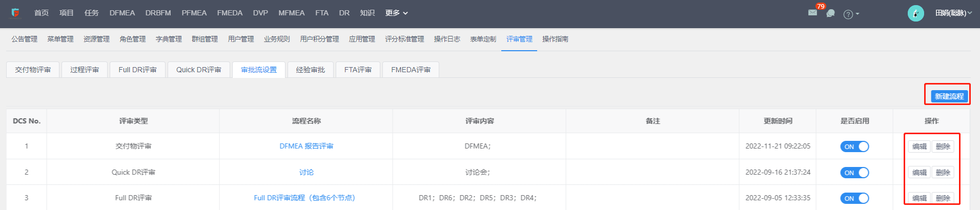Open the DFMEA 报告评审 flow link
This screenshot has width=980, height=210.
point(306,146)
